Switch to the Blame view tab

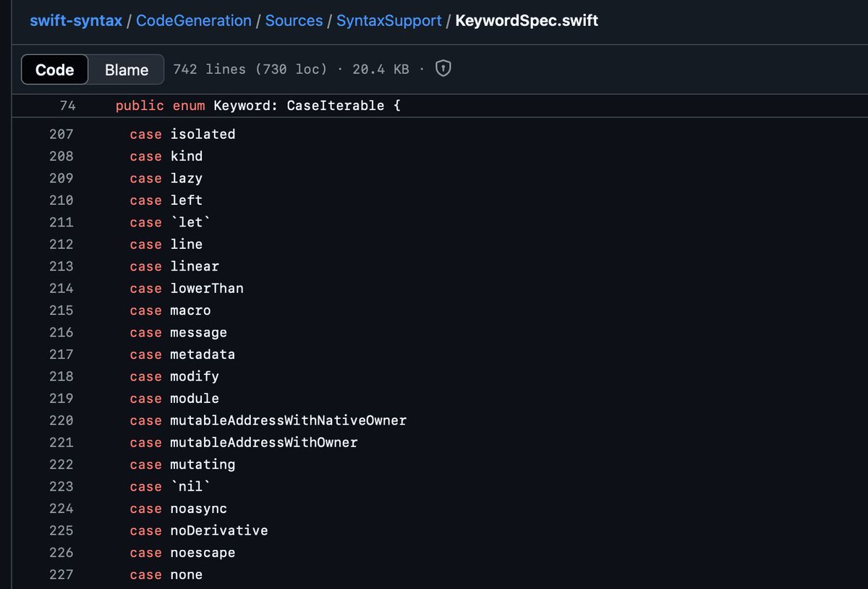click(127, 69)
